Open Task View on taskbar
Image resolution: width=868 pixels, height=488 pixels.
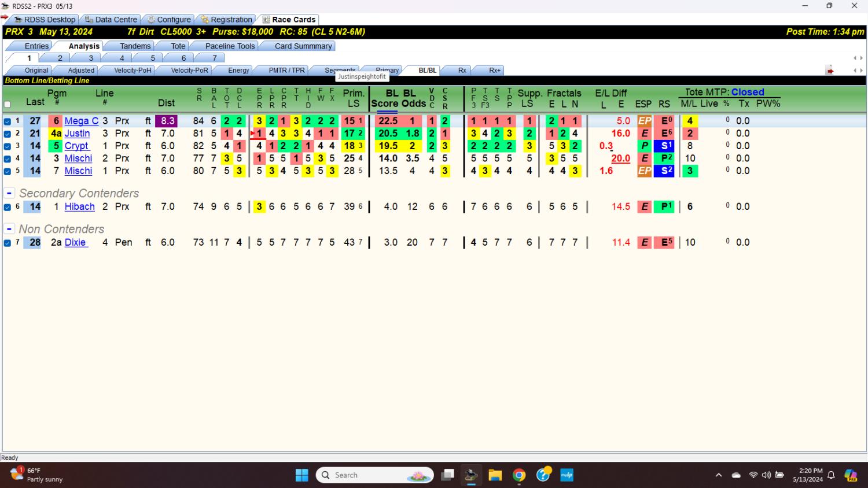coord(447,475)
